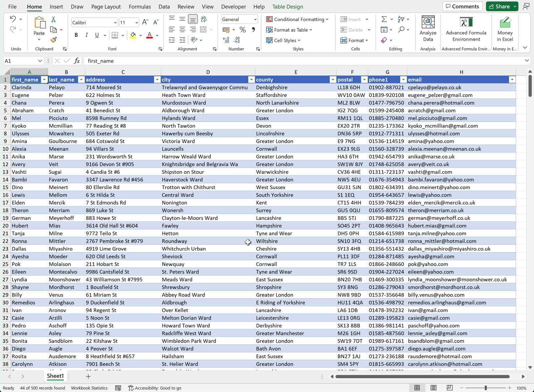The image size is (534, 392).
Task: Open the Page Layout ribbon tab
Action: click(106, 7)
